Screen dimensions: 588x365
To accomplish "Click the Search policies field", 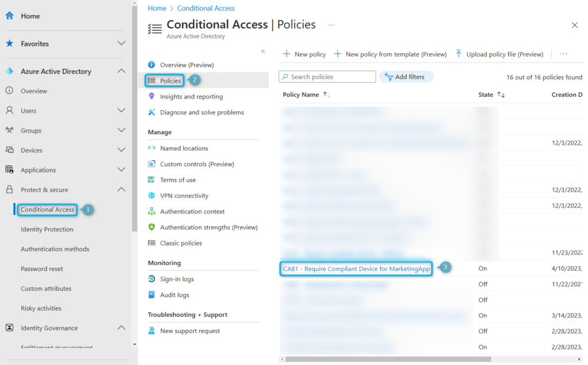I will [327, 76].
